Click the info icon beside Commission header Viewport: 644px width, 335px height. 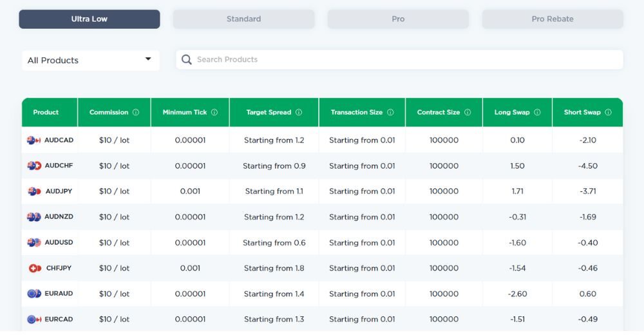pos(136,112)
